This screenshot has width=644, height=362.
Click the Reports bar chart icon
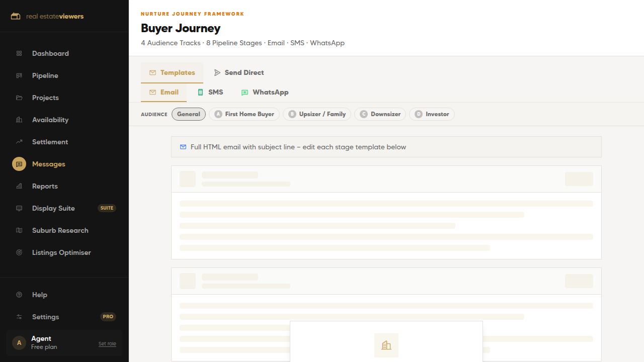pos(19,186)
